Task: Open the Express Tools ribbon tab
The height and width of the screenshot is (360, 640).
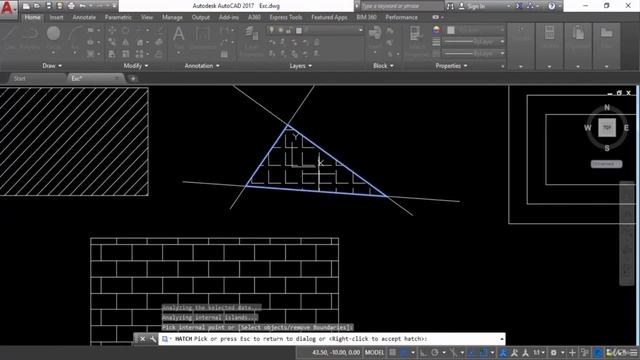Action: [286, 17]
